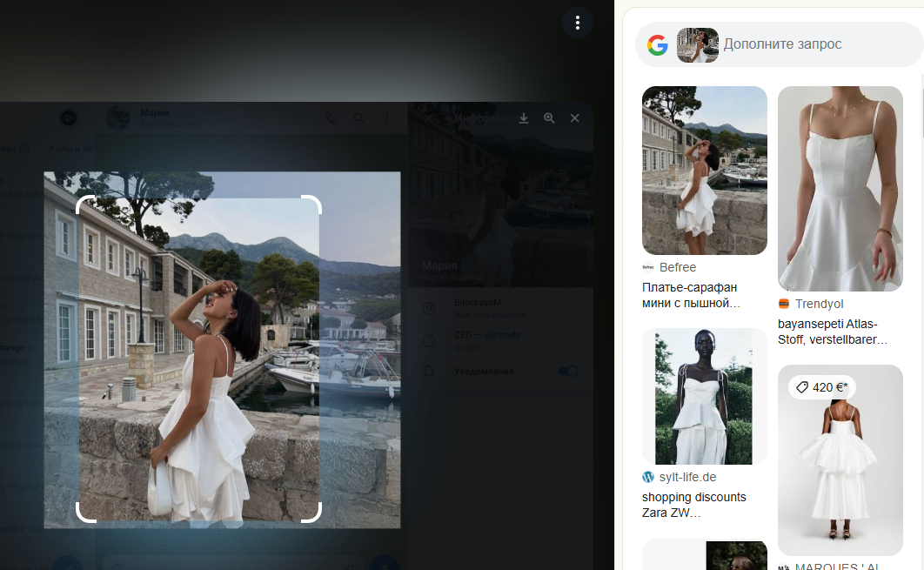Click the searched image thumbnail in the search bar

point(697,44)
